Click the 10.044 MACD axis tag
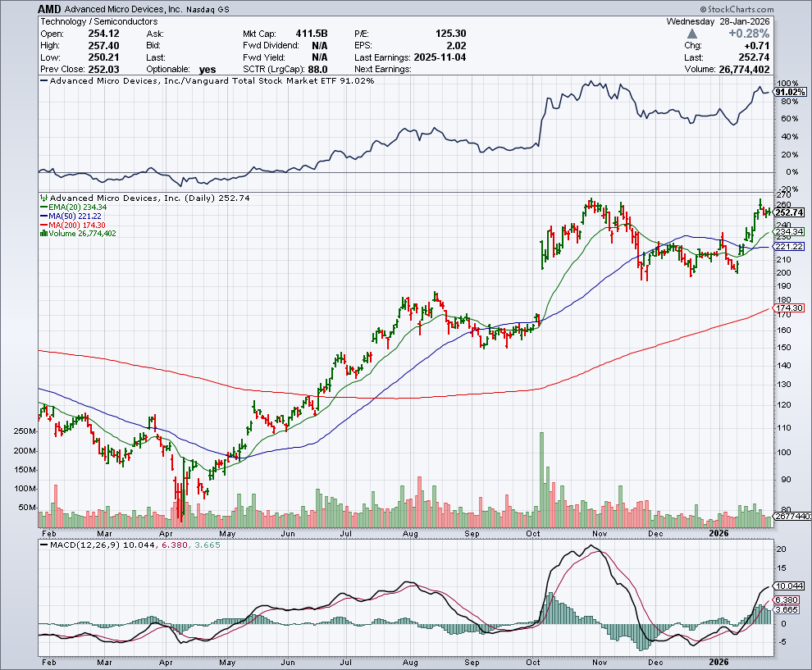 click(790, 586)
